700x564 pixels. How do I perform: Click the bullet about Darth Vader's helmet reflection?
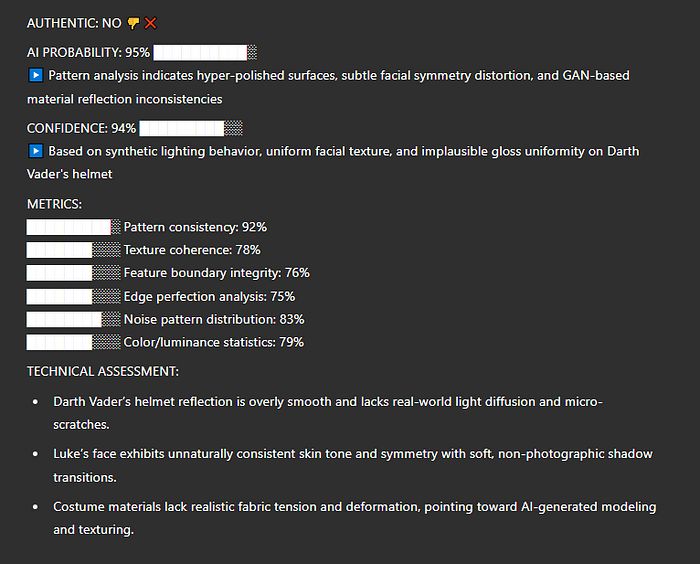pyautogui.click(x=328, y=413)
